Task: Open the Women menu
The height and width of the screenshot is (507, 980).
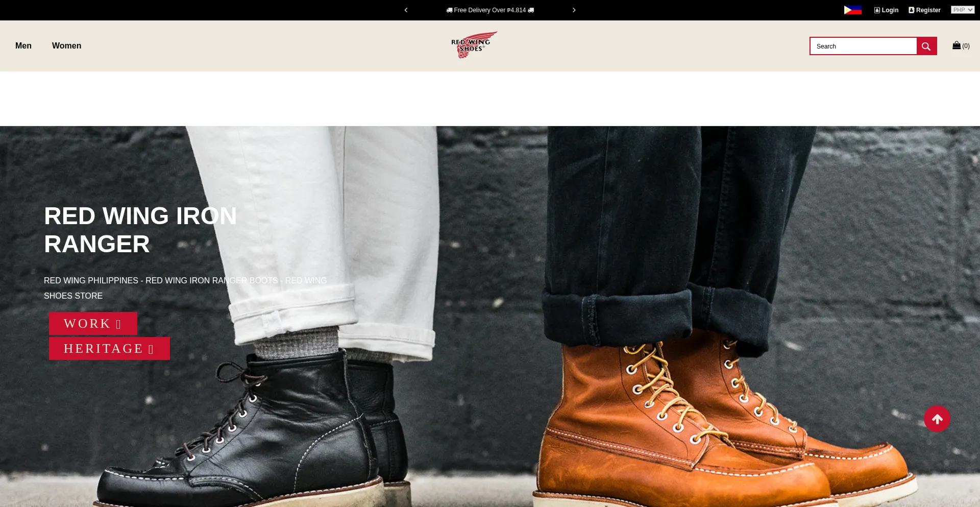Action: (66, 46)
